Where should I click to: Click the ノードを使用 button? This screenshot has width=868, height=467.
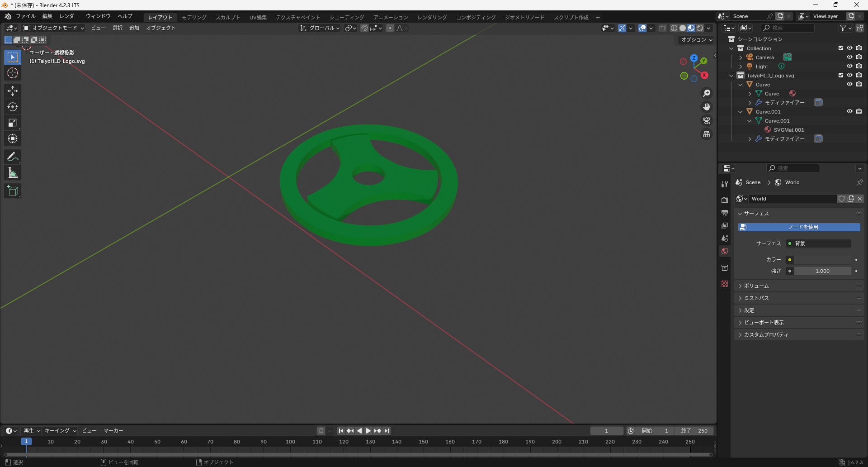(799, 227)
